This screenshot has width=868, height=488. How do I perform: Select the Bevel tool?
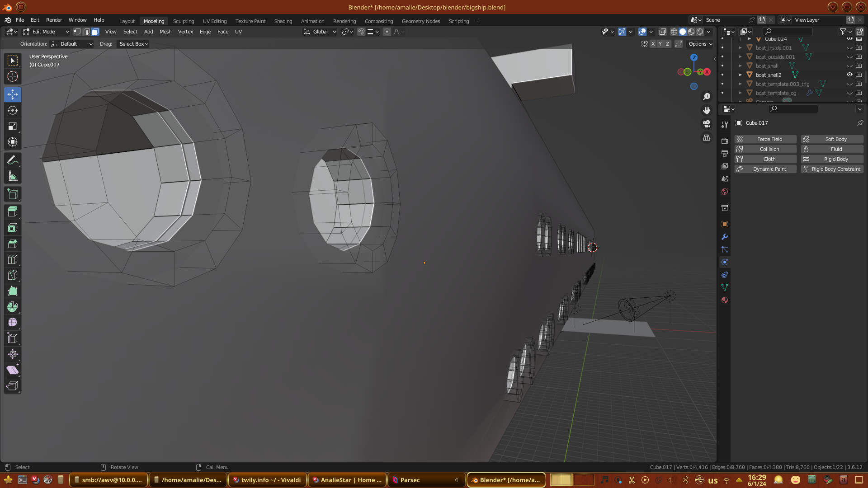click(13, 244)
